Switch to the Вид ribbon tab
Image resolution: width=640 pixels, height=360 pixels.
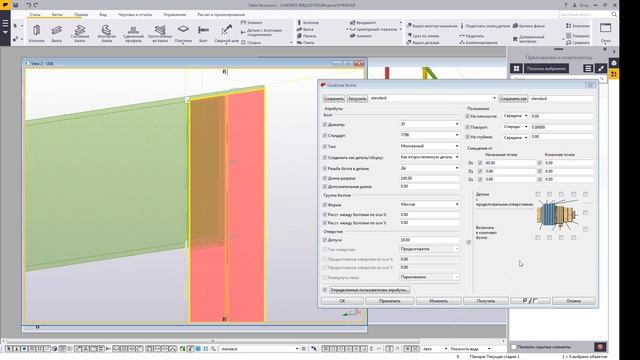(x=103, y=15)
